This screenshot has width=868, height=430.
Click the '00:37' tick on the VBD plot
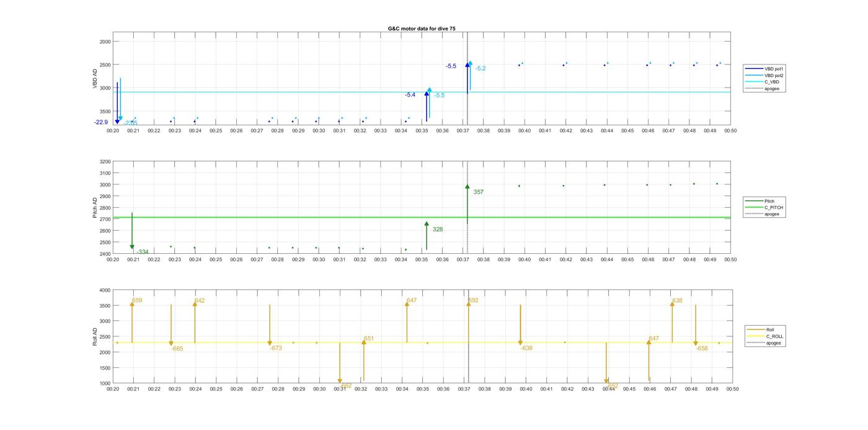point(463,131)
